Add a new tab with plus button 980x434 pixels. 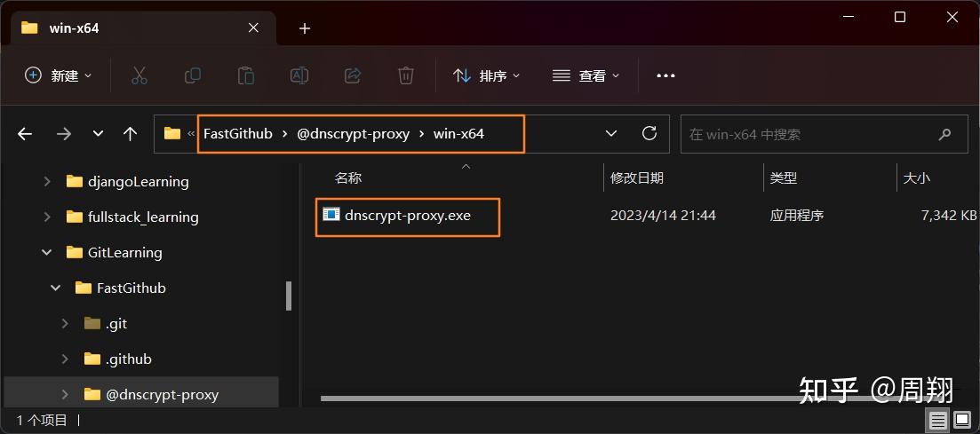(x=305, y=28)
